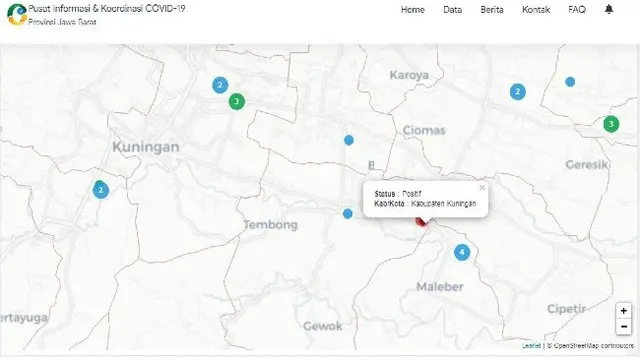The width and height of the screenshot is (640, 360).
Task: Go to the Data menu
Action: coord(453,10)
